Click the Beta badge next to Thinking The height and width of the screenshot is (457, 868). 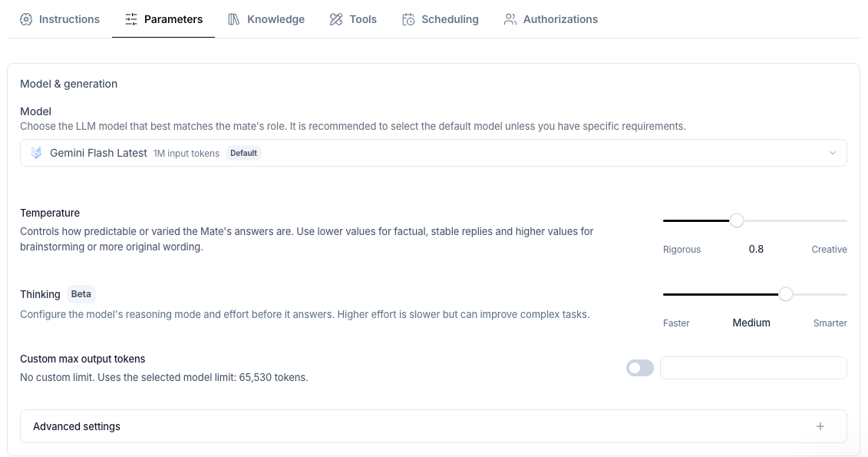[81, 294]
